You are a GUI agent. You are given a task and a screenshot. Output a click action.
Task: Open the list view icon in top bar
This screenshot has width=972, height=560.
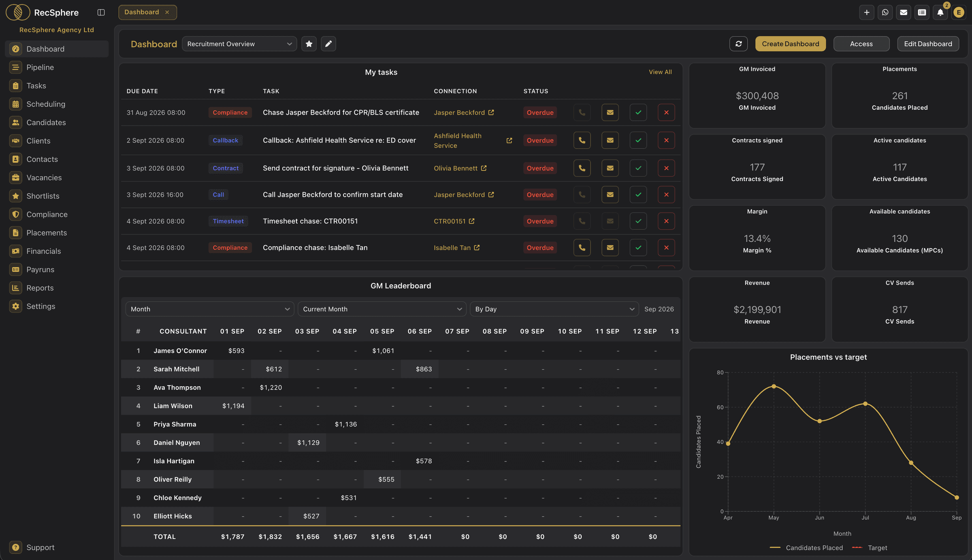(x=922, y=12)
